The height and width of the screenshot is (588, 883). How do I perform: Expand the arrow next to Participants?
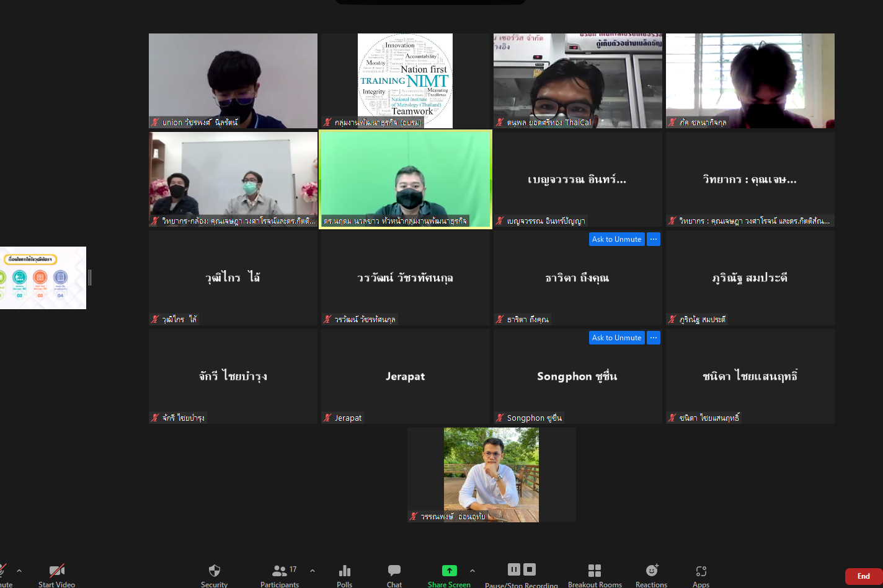pos(313,571)
